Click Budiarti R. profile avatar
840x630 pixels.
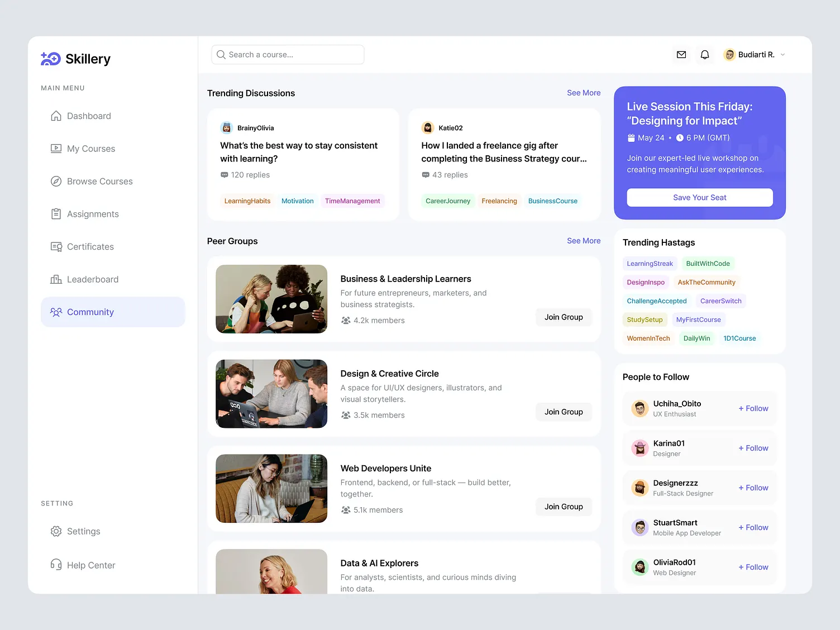(729, 55)
